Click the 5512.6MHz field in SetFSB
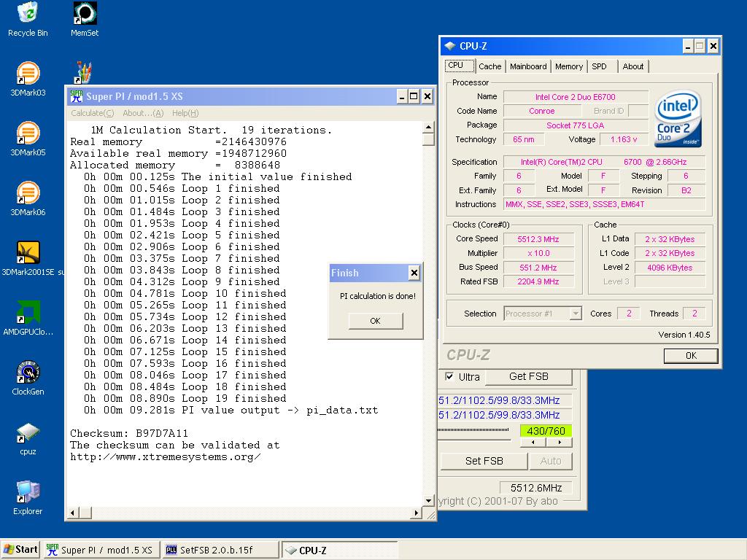747x560 pixels. click(x=536, y=488)
